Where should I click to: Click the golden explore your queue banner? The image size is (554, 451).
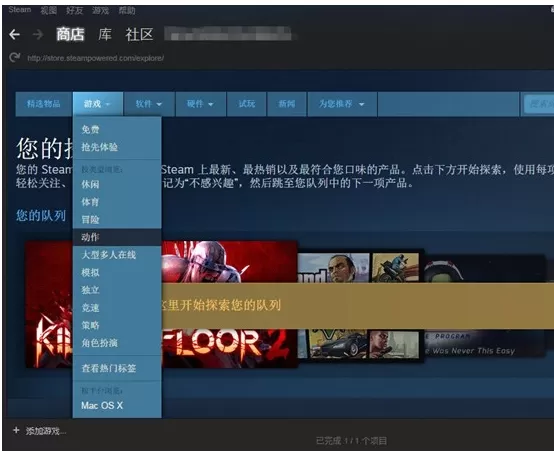(358, 305)
